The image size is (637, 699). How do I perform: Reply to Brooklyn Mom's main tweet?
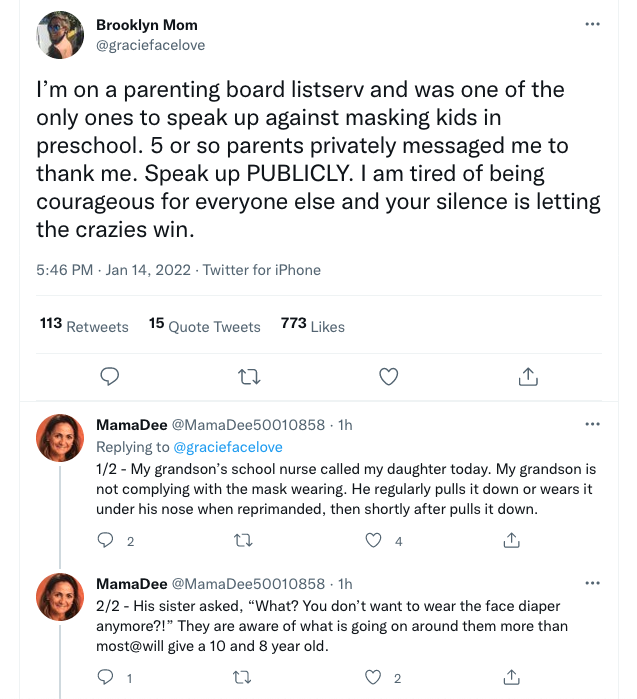pyautogui.click(x=111, y=376)
